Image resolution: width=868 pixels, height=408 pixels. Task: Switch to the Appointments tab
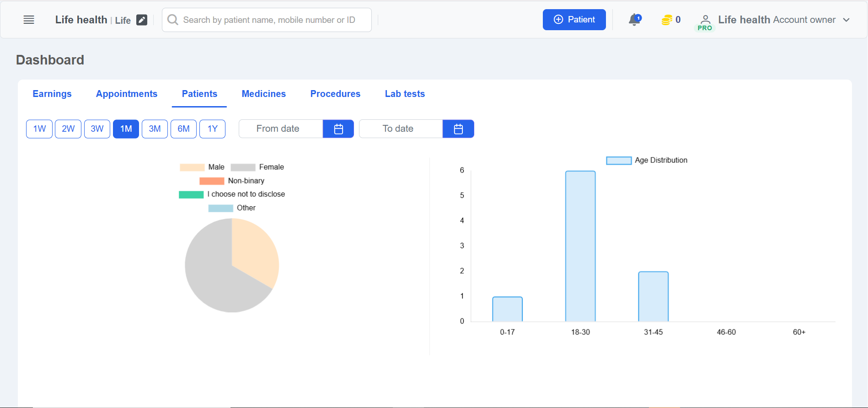(x=127, y=94)
